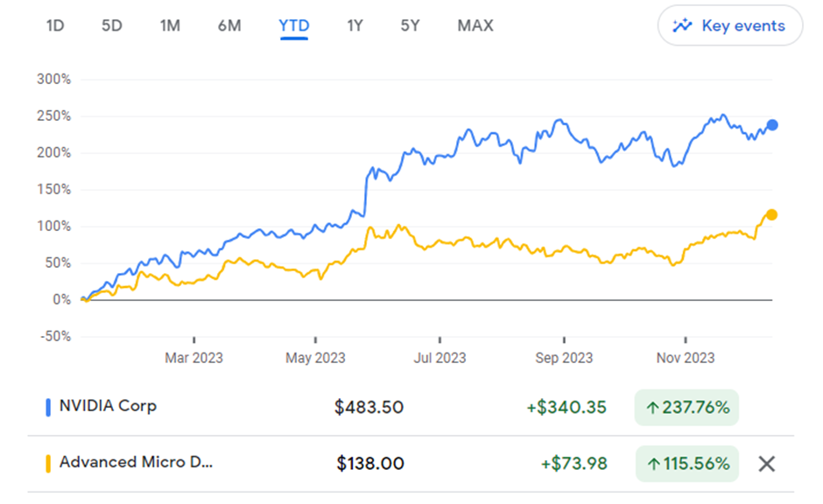Switch chart to 6M range
The width and height of the screenshot is (823, 504).
pyautogui.click(x=229, y=25)
